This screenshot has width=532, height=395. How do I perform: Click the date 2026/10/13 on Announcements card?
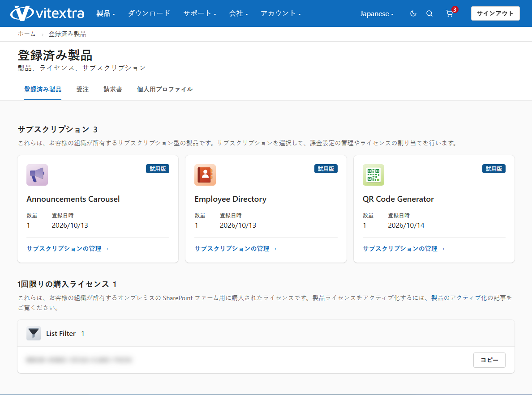coord(69,225)
